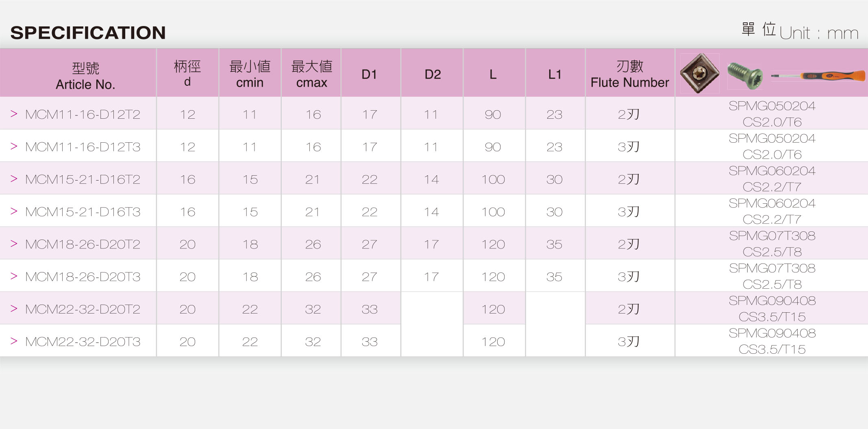Click the Torx screw icon in header
Viewport: 868px width, 429px height.
pos(745,75)
